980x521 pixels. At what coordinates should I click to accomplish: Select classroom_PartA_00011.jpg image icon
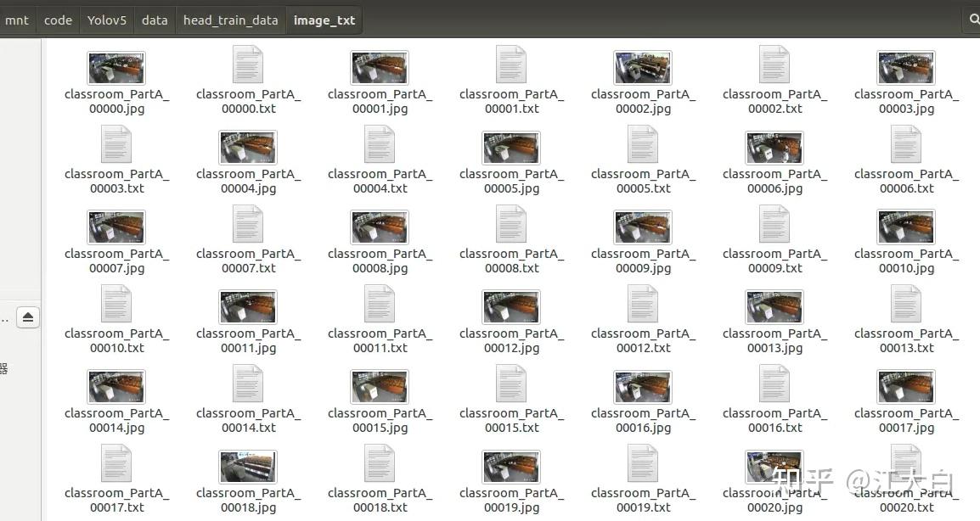248,306
